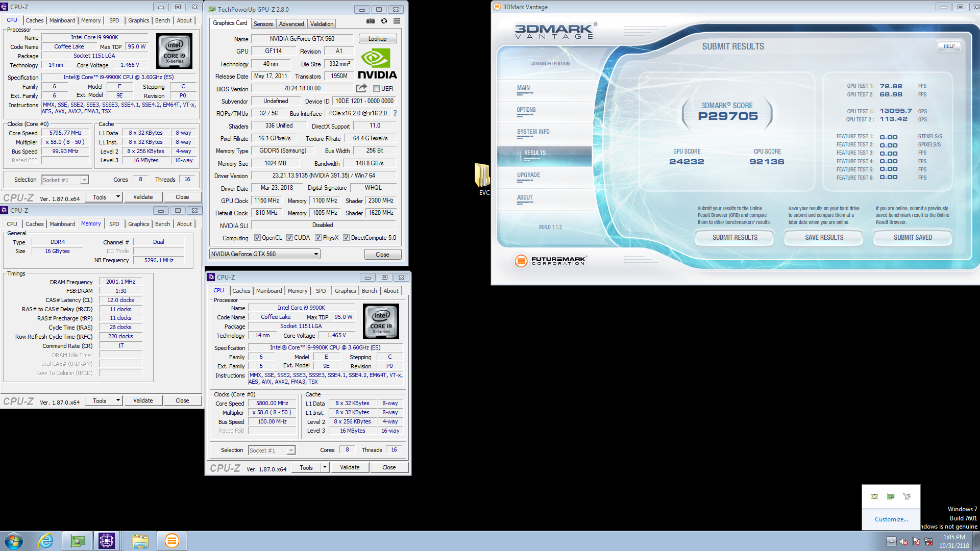Launch Internet Explorer from taskbar
Screen dimensions: 980x551
click(x=46, y=541)
